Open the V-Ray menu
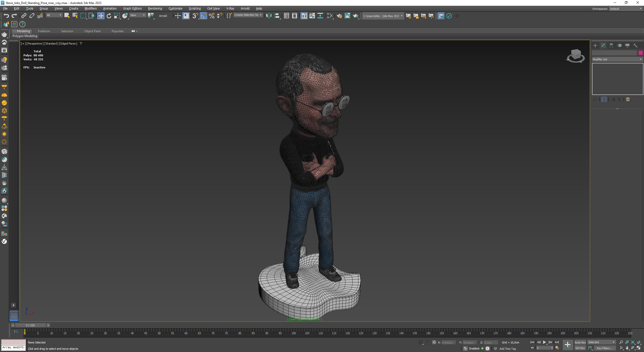This screenshot has width=644, height=352. 230,9
